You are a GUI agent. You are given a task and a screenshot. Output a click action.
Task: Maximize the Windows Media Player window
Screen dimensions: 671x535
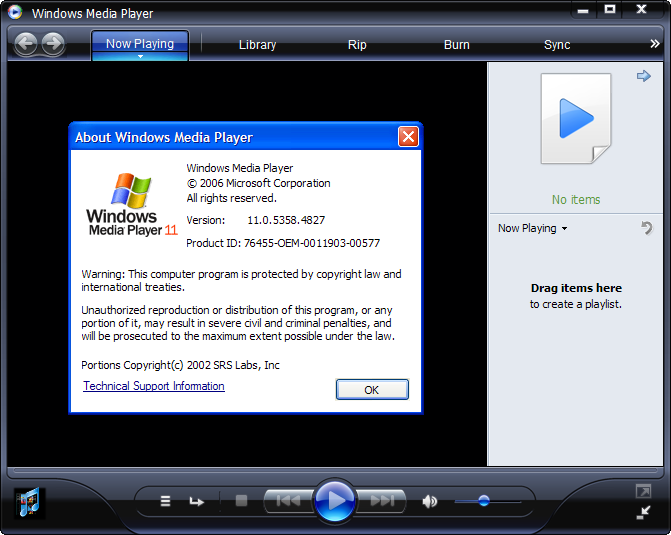[x=610, y=10]
